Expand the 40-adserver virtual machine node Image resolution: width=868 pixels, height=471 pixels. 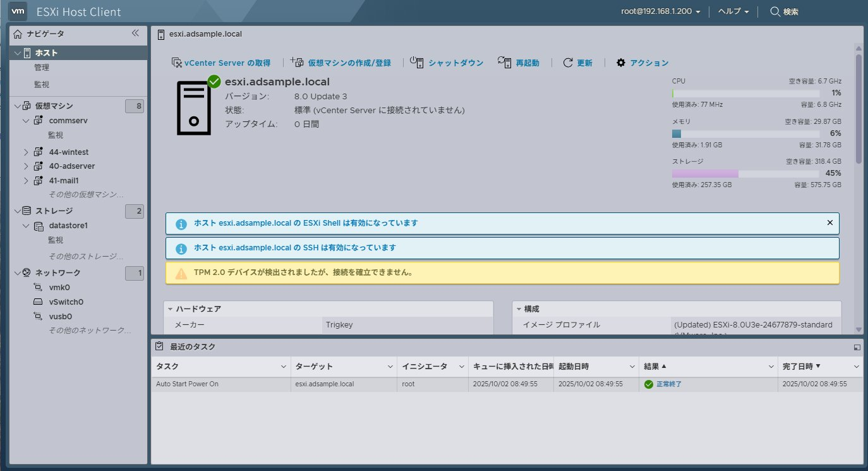point(26,166)
